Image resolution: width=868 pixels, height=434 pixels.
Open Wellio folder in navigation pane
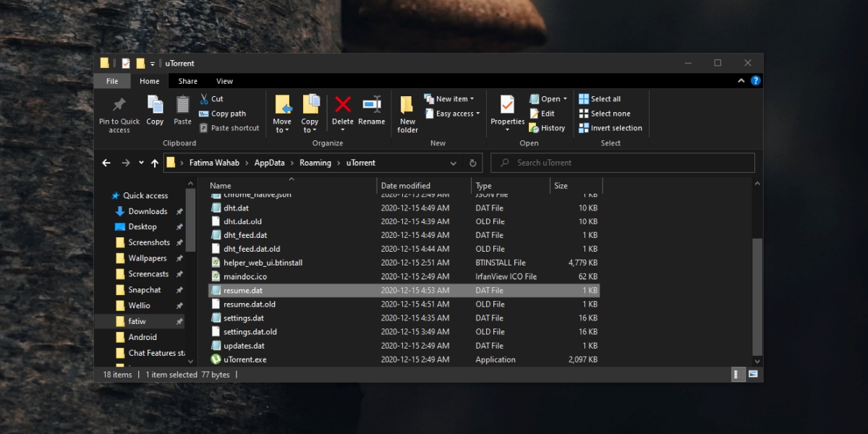pos(139,305)
